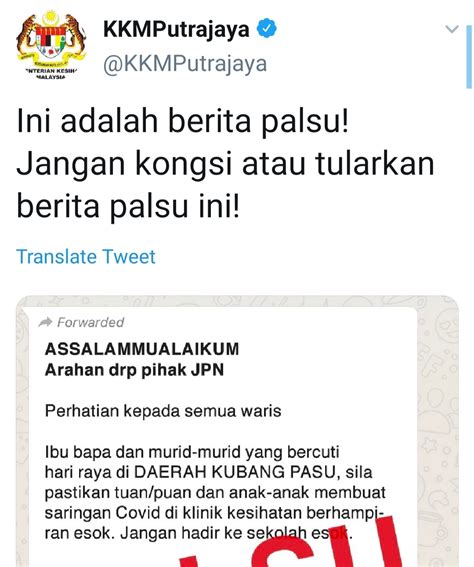Click the 'Jangan kongsi atau tularkan' line

pyautogui.click(x=225, y=164)
